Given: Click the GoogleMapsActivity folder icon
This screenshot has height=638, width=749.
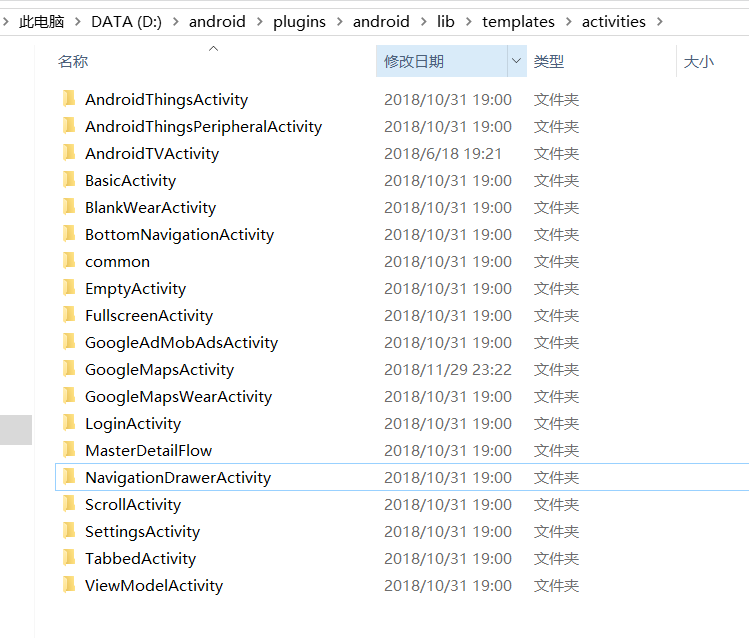Looking at the screenshot, I should tap(69, 369).
